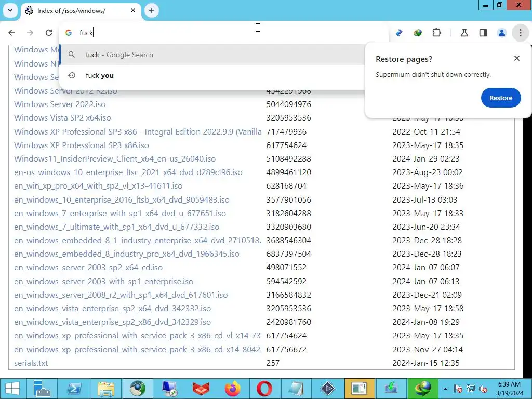Open the tab search dropdown arrow

click(x=10, y=10)
